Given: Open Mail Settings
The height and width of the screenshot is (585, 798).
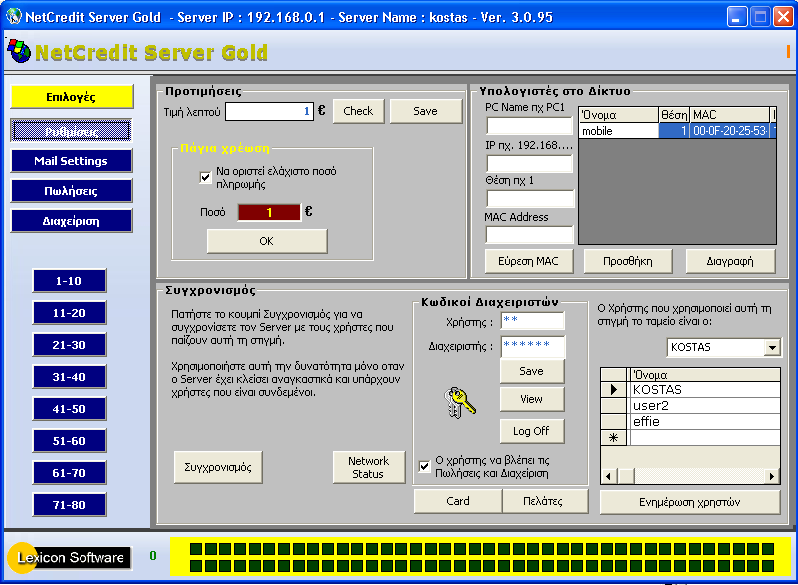Looking at the screenshot, I should click(x=71, y=161).
